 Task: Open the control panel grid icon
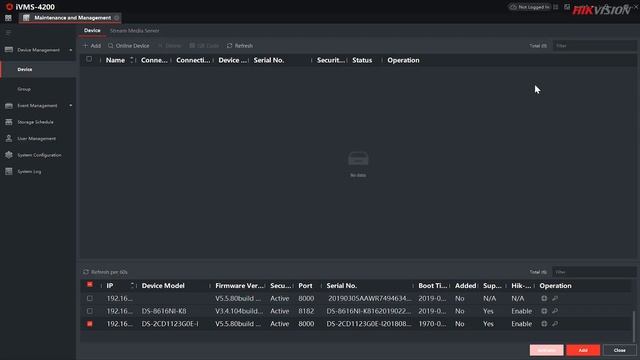point(8,18)
